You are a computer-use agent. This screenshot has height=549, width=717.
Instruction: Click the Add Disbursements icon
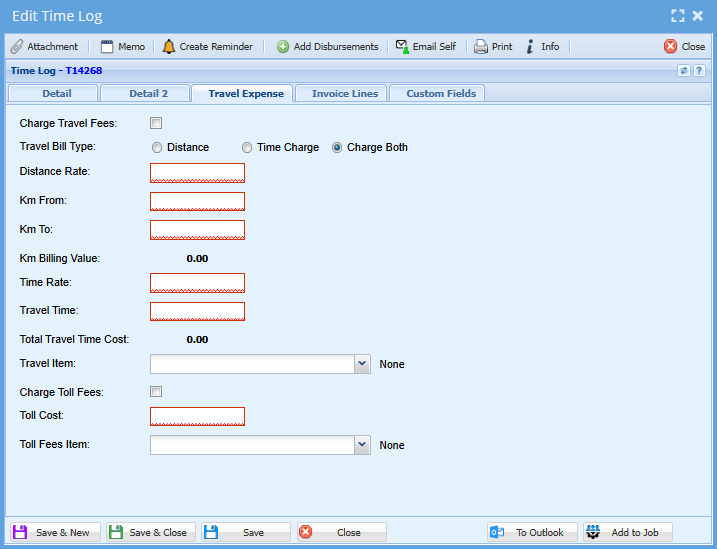click(x=283, y=47)
